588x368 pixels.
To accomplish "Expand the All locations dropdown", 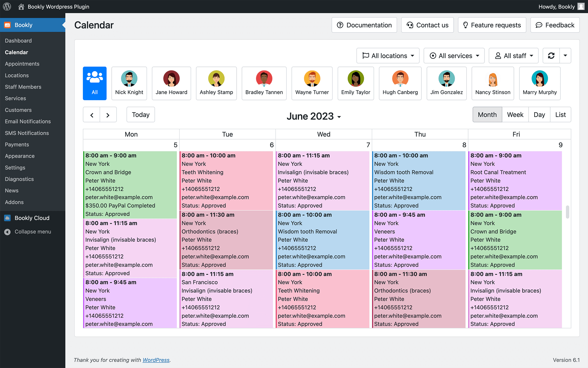I will [x=388, y=56].
